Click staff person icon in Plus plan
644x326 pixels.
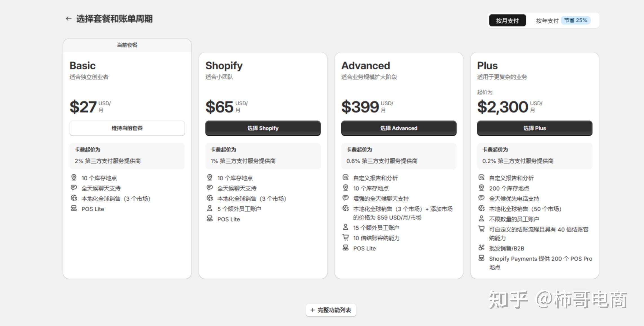coord(481,218)
